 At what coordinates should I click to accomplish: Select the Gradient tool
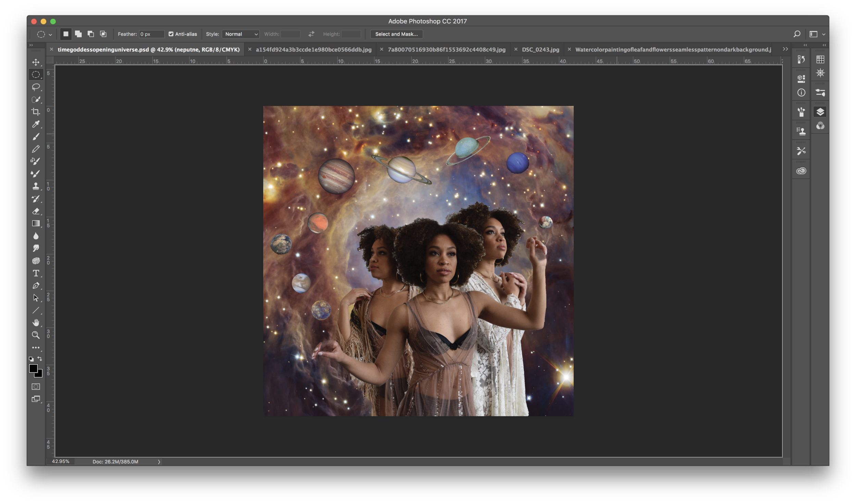pos(36,223)
